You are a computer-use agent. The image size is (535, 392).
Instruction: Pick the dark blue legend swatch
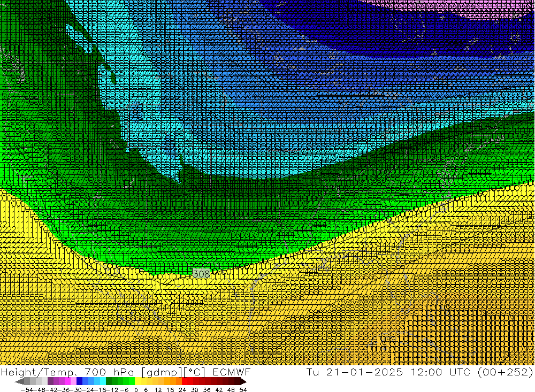(80, 381)
